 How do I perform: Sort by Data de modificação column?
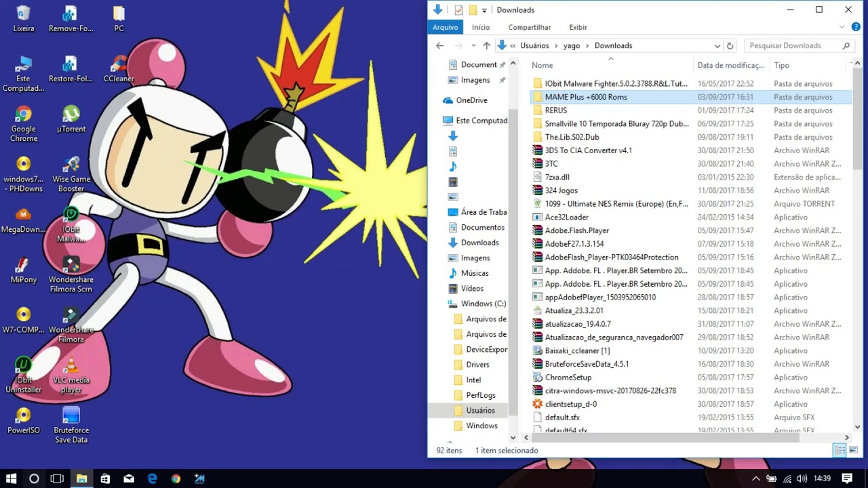pos(731,65)
